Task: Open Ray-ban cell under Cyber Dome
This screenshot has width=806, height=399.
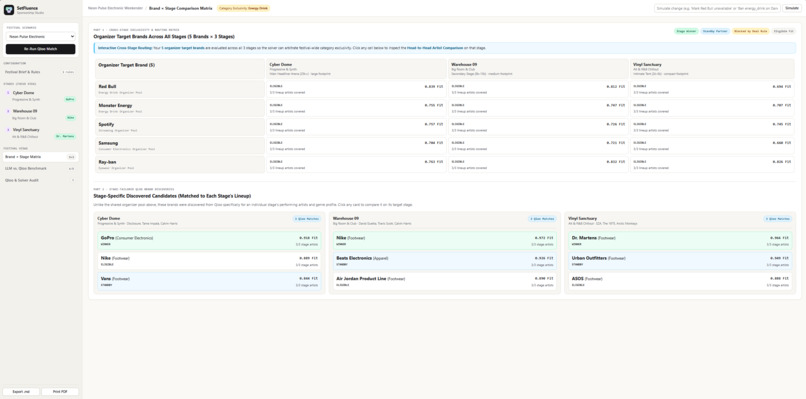Action: [356, 165]
